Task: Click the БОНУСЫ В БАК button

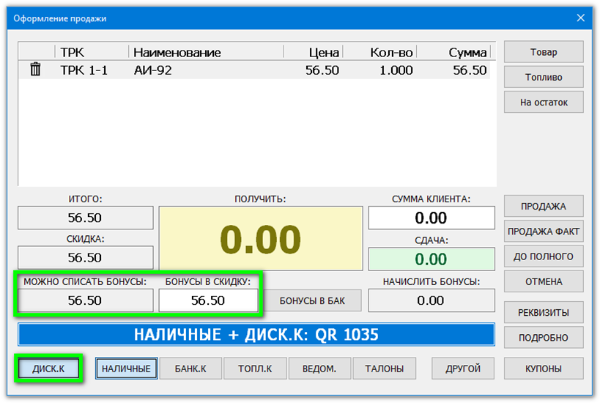Action: pos(311,300)
